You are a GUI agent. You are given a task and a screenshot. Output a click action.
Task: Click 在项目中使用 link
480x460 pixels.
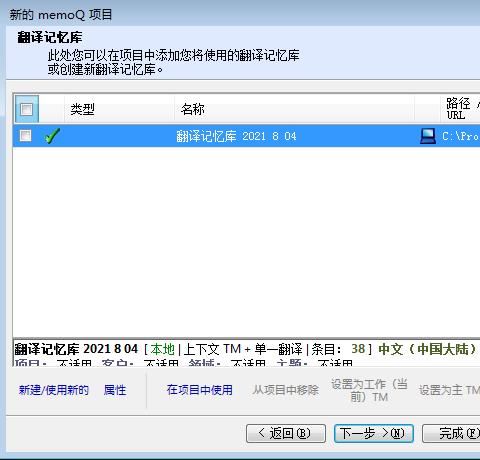tap(199, 390)
